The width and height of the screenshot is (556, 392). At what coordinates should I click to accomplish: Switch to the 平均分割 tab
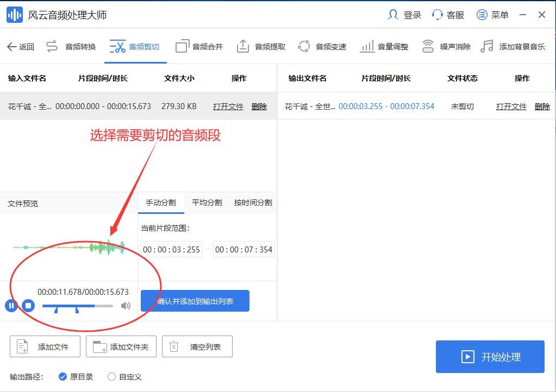(207, 202)
